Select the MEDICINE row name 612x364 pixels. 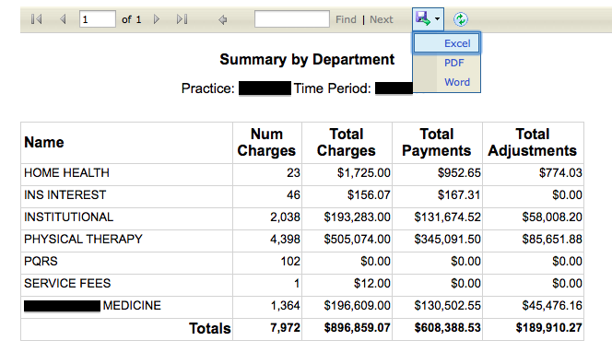pyautogui.click(x=132, y=305)
